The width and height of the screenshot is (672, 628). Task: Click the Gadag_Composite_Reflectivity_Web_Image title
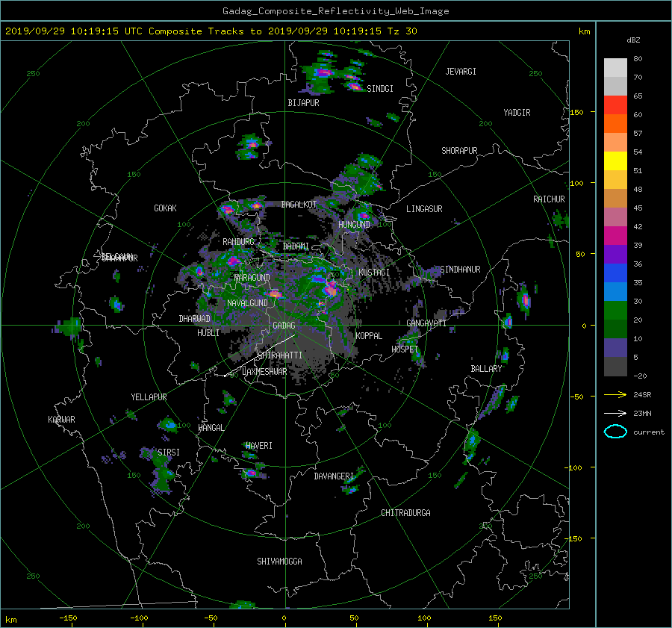click(x=336, y=11)
